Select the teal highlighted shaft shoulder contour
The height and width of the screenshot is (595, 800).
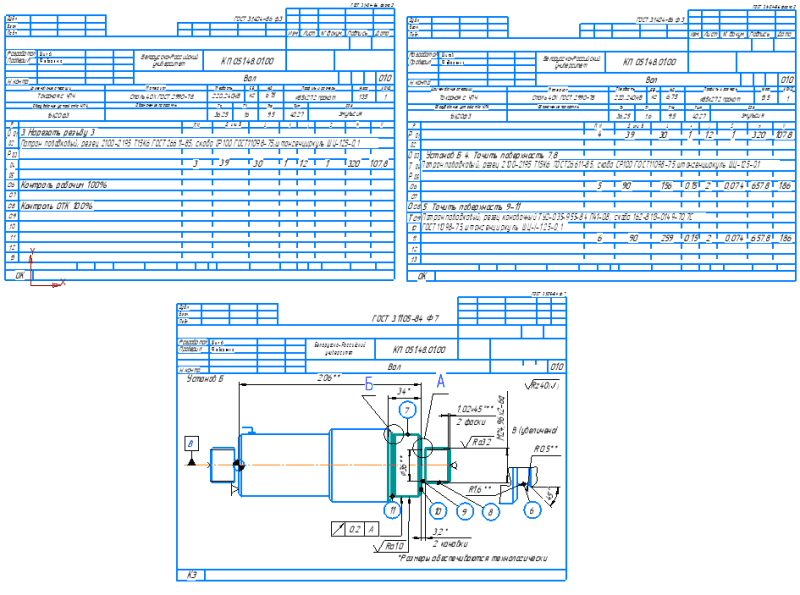405,465
